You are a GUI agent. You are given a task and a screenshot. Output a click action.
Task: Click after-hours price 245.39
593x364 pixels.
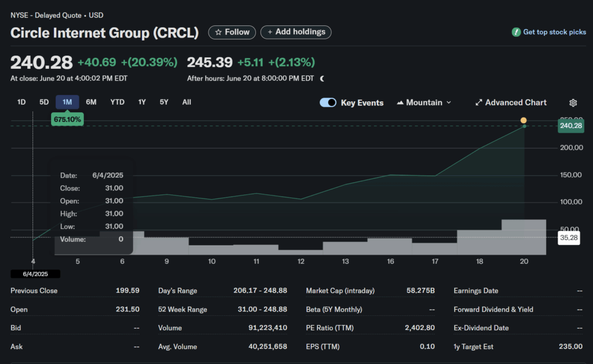tap(210, 62)
